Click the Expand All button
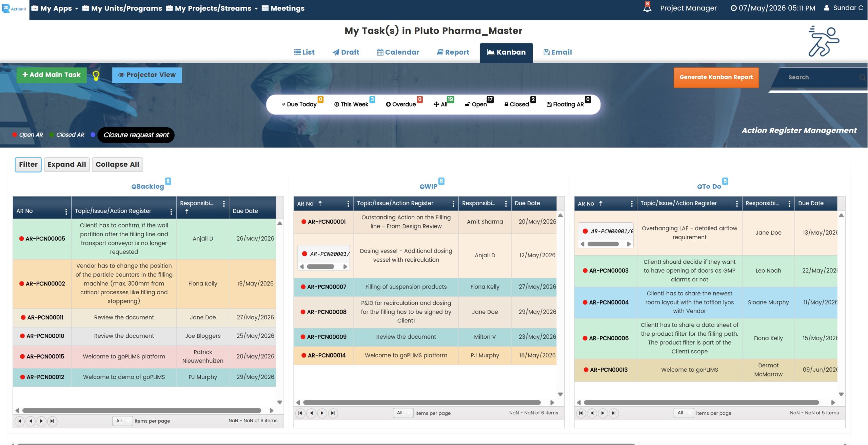This screenshot has width=868, height=445. pos(67,165)
